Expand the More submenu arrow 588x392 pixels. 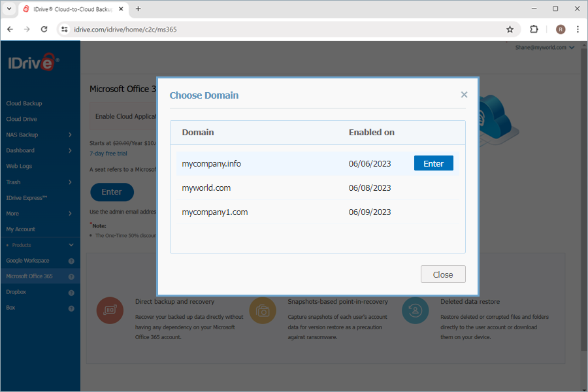tap(70, 214)
